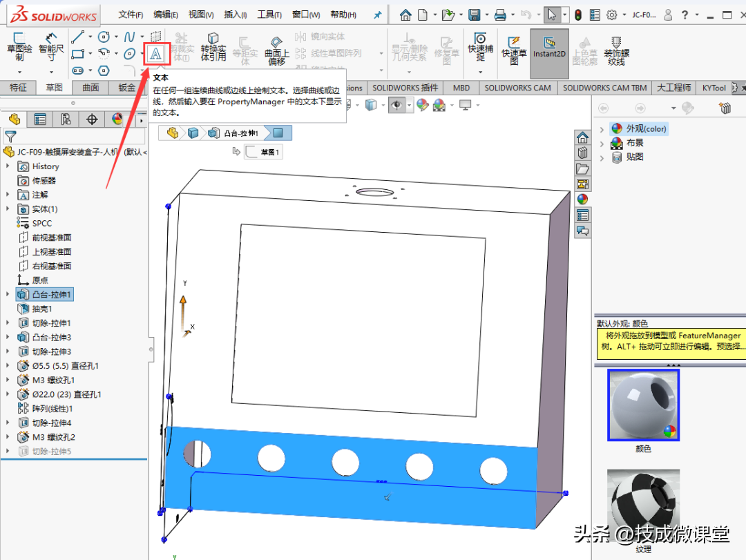Expand the 贴图 decals folder
The image size is (746, 560).
(602, 157)
